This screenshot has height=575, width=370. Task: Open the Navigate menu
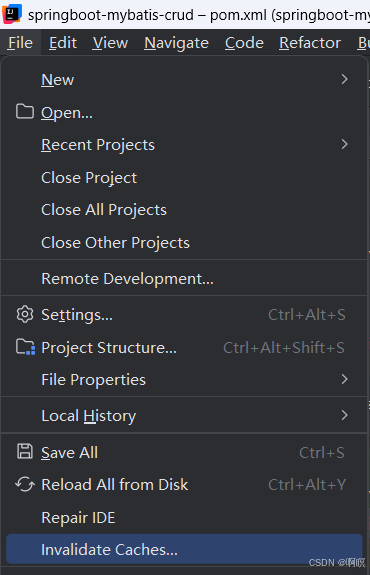[x=176, y=43]
